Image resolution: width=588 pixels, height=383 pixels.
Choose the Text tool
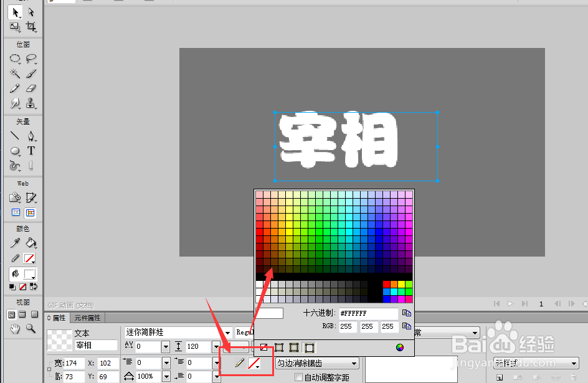[31, 151]
